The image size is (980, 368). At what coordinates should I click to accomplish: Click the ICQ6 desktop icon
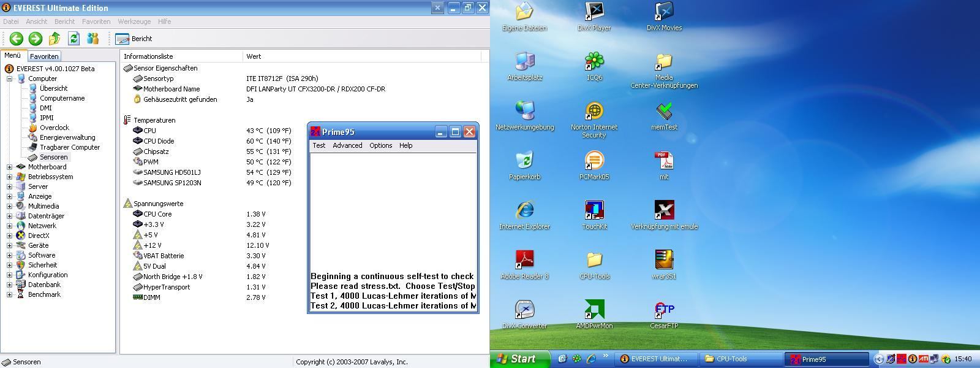point(594,66)
